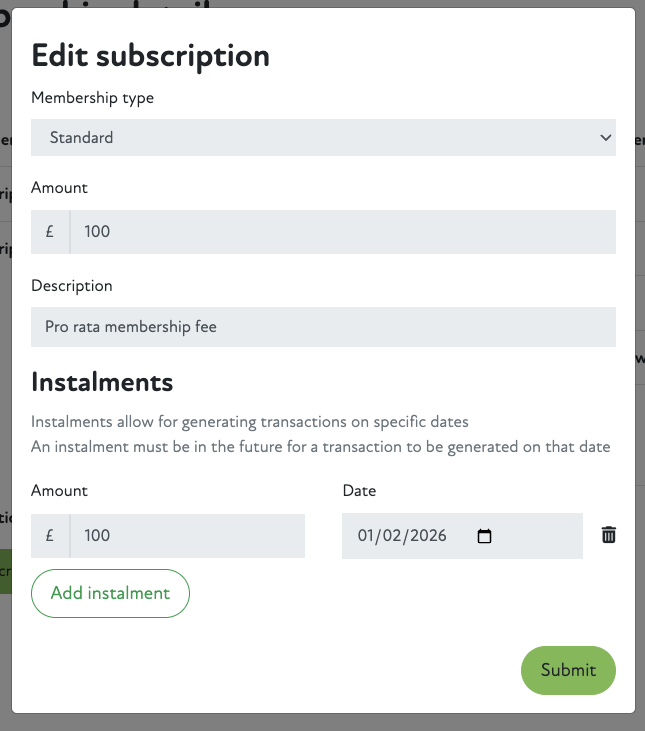Submit the edited subscription
This screenshot has width=645, height=731.
click(568, 670)
